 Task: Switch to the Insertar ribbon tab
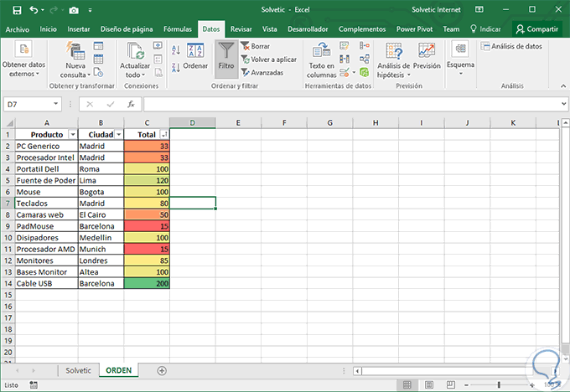click(x=79, y=29)
